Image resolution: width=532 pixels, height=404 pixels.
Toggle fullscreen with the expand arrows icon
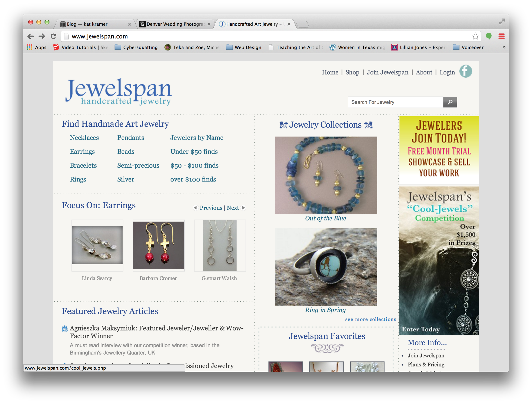[501, 22]
